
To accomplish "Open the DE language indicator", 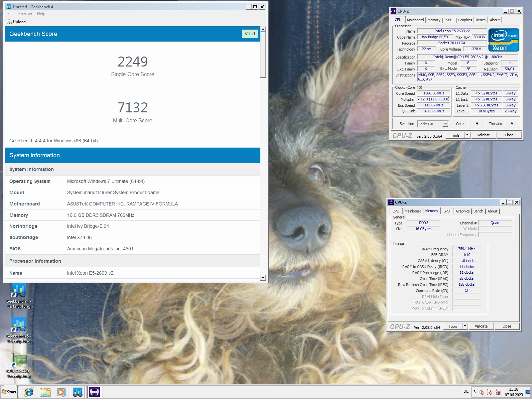I will tap(466, 391).
